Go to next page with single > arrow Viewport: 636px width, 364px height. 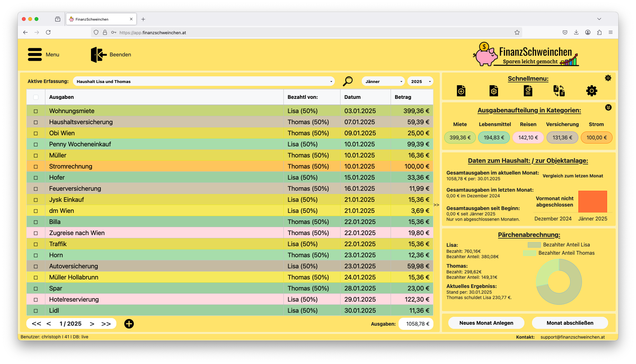tap(92, 324)
